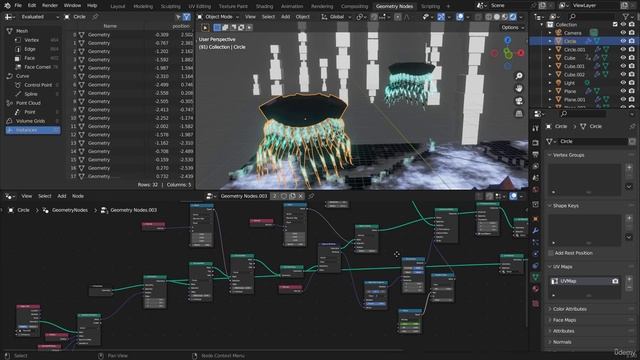The image size is (640, 360).
Task: Open the Tool properties tab
Action: pyautogui.click(x=535, y=129)
